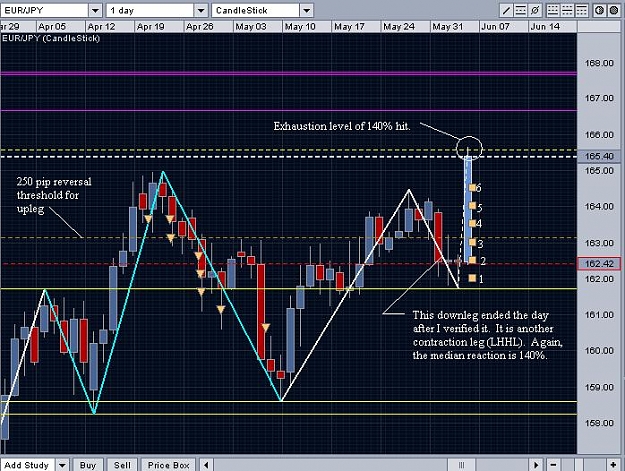
Task: Click the Add Study button
Action: click(x=27, y=465)
